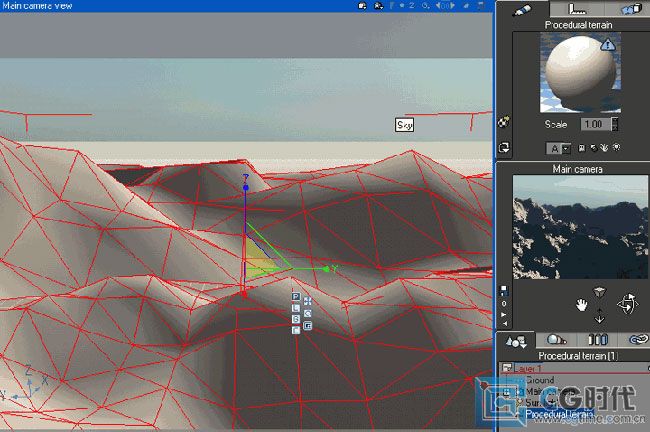The width and height of the screenshot is (650, 432).
Task: Click the Scale spinner arrows
Action: click(x=615, y=124)
